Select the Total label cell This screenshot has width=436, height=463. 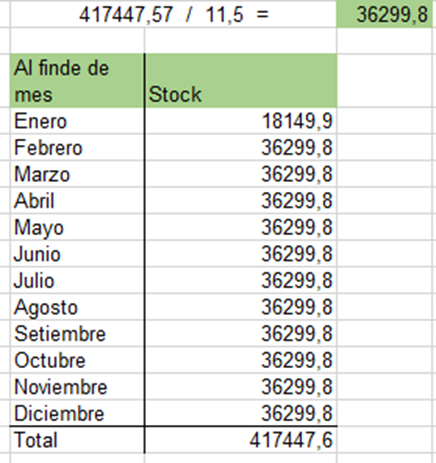click(x=77, y=440)
